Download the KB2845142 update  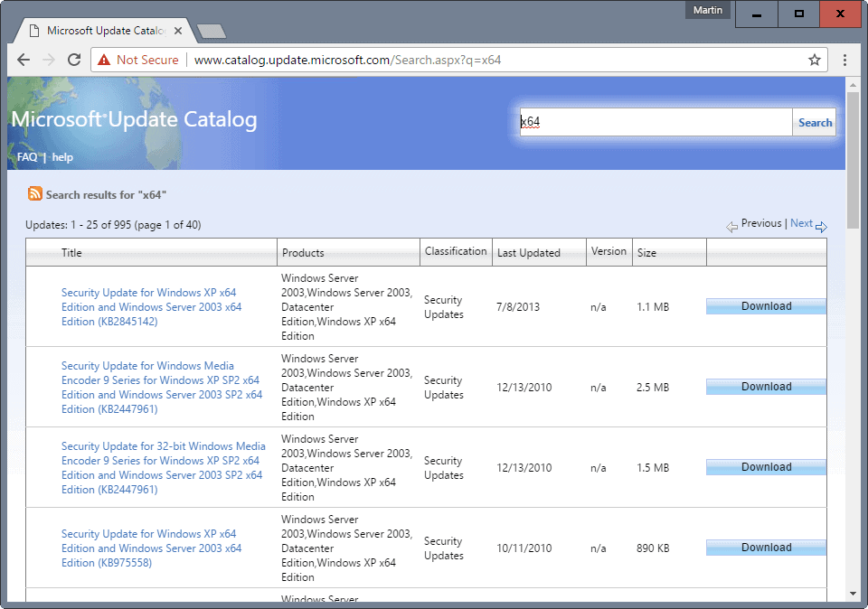click(x=766, y=306)
